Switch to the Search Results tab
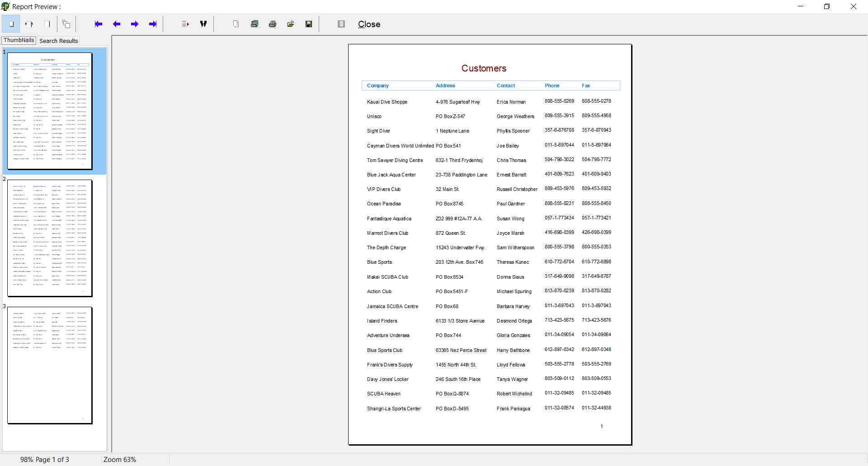The height and width of the screenshot is (466, 868). point(59,41)
